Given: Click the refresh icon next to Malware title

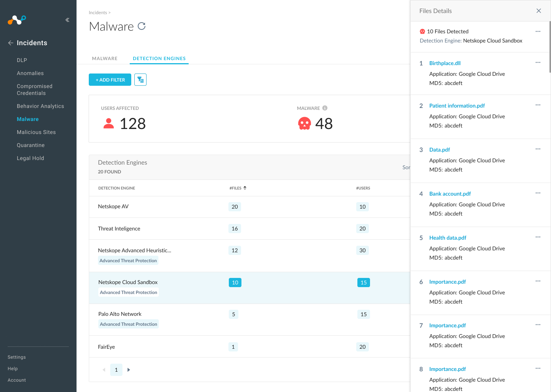Looking at the screenshot, I should click(142, 26).
